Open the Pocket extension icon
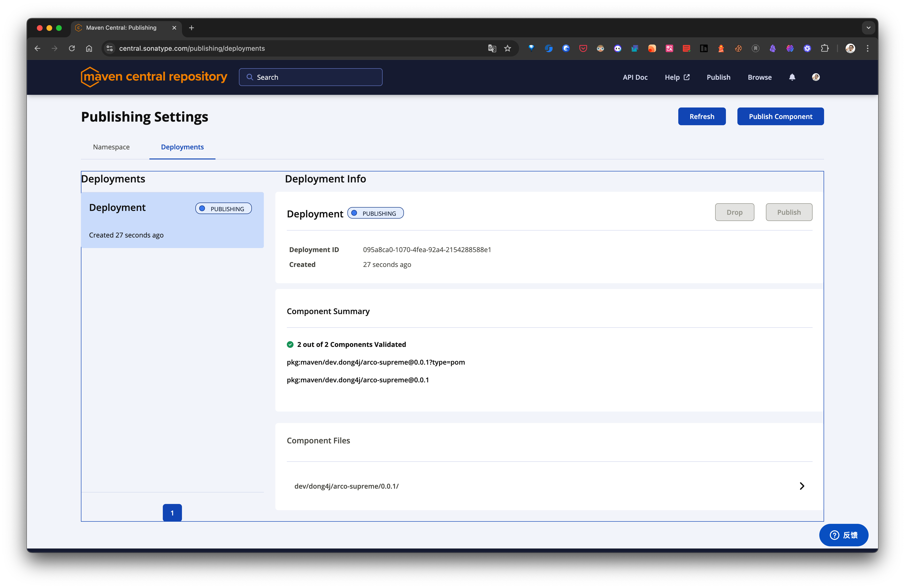 click(583, 48)
